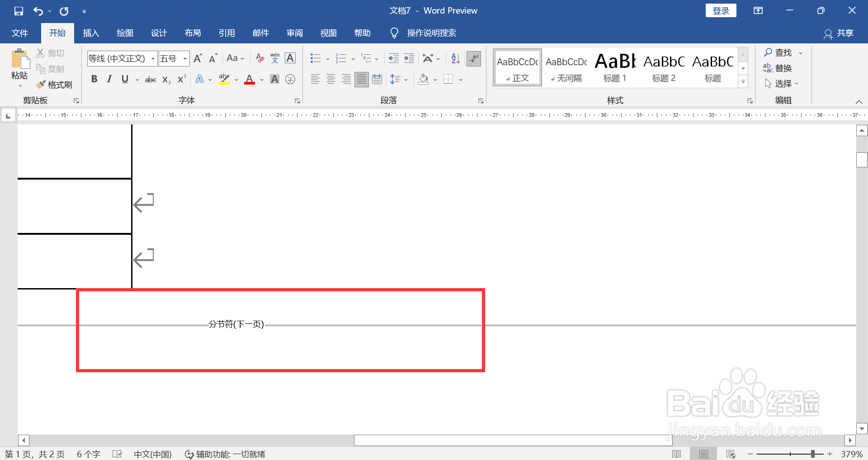Switch to the 审阅 (Review) tab
Image resolution: width=868 pixels, height=460 pixels.
pyautogui.click(x=294, y=33)
